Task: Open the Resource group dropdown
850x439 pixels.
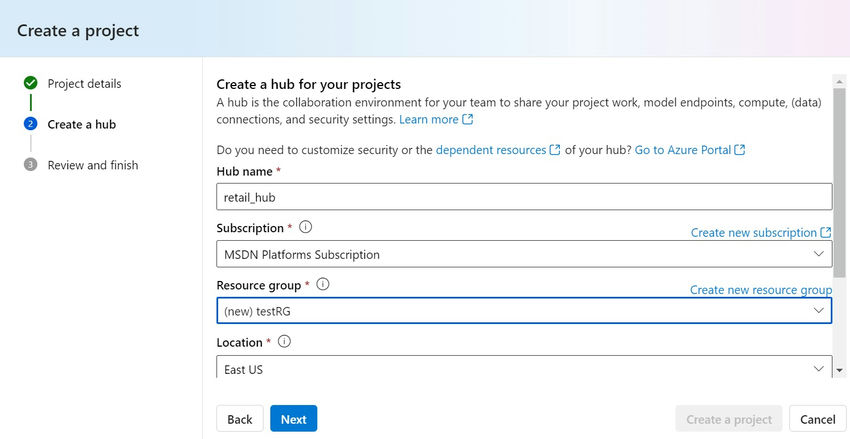Action: (524, 311)
